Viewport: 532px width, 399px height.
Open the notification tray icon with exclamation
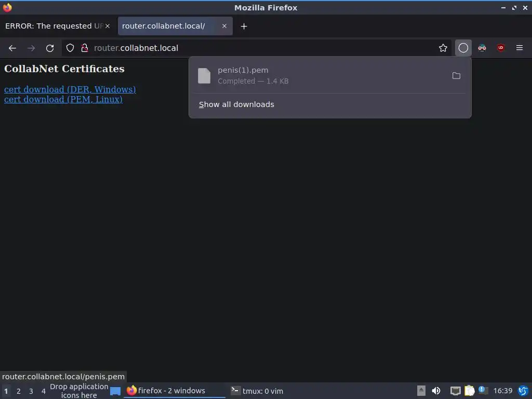click(x=483, y=390)
